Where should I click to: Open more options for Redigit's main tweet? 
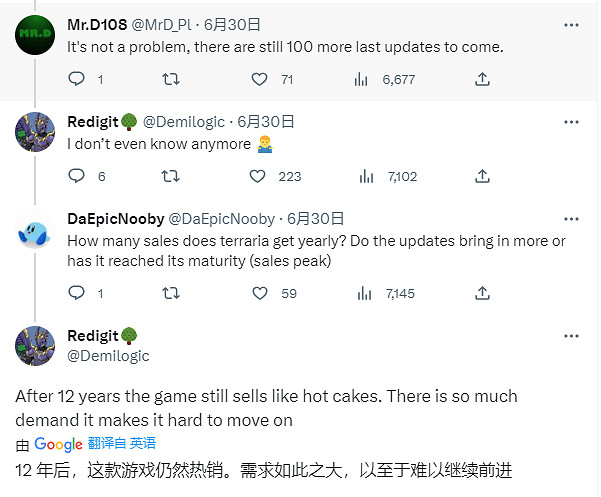click(x=570, y=337)
